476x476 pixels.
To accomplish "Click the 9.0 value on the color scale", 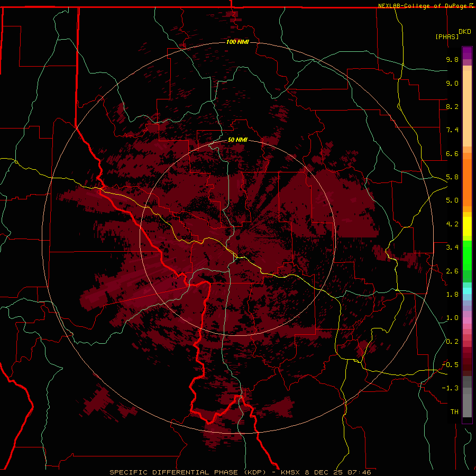I will (452, 83).
